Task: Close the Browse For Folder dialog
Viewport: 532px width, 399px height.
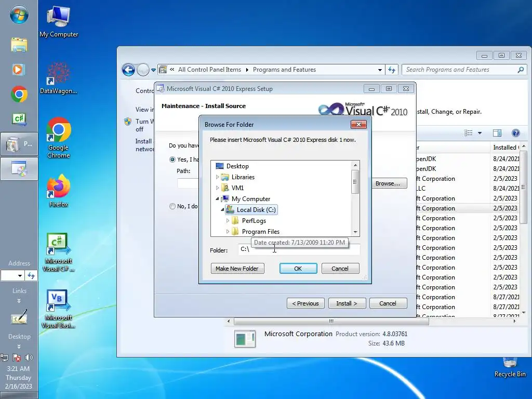Action: 358,125
